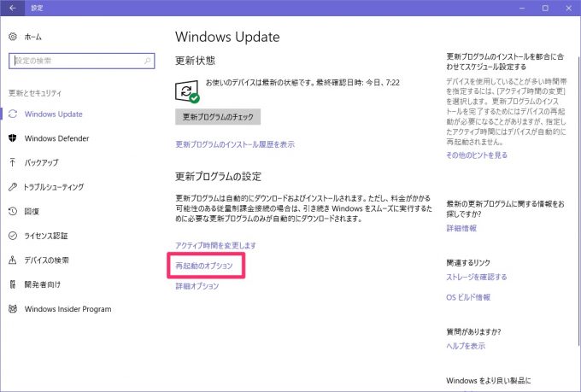This screenshot has width=581, height=392.
Task: Click the search magnifier icon
Action: pos(148,61)
